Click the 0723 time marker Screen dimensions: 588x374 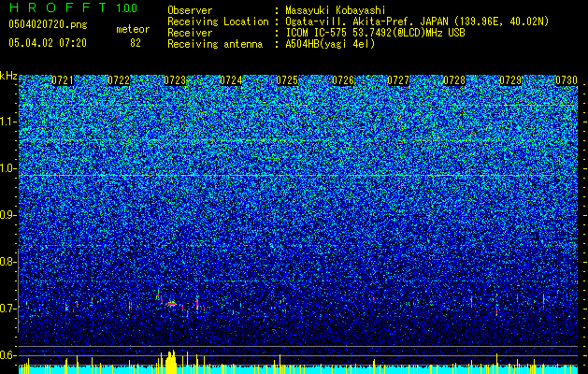click(x=175, y=80)
